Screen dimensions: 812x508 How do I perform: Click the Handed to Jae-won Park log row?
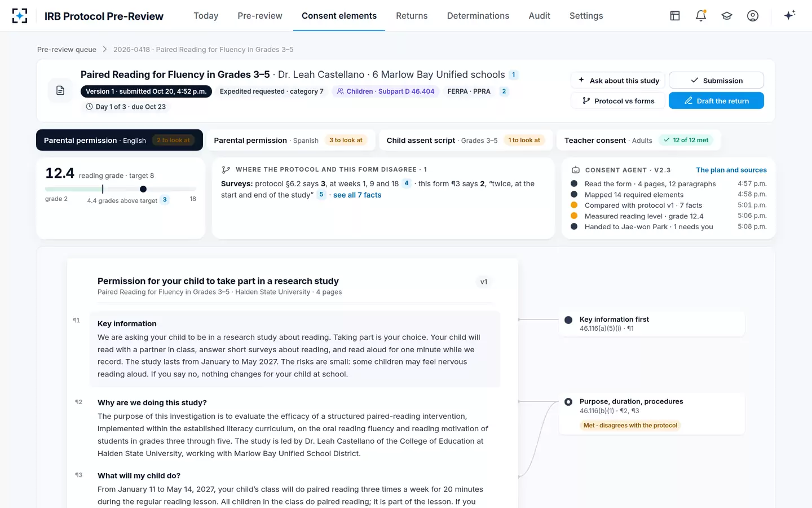[x=669, y=227]
